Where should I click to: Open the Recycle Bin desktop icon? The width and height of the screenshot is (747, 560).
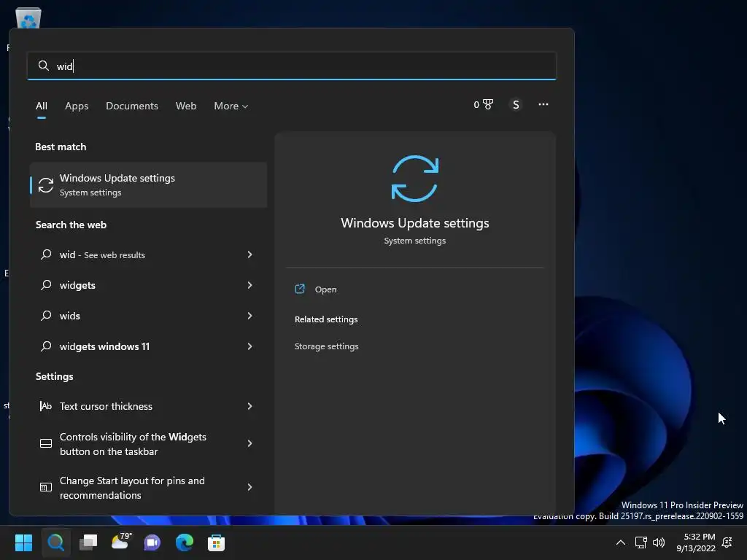click(x=28, y=19)
